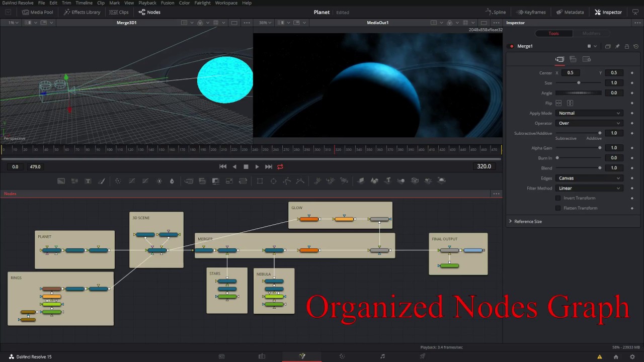Open the Merge1 versions icon
The width and height of the screenshot is (644, 362).
pyautogui.click(x=608, y=46)
